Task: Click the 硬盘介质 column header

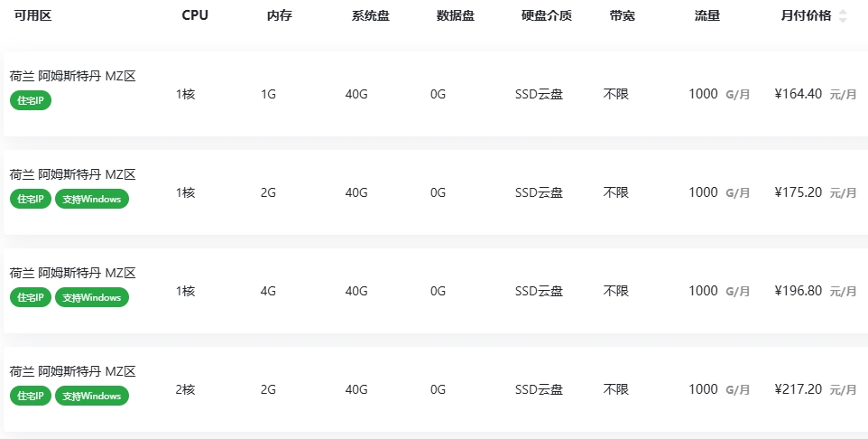Action: tap(546, 15)
